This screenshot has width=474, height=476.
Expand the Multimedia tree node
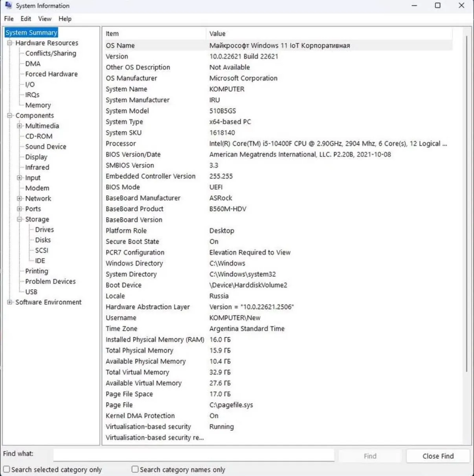pyautogui.click(x=20, y=126)
